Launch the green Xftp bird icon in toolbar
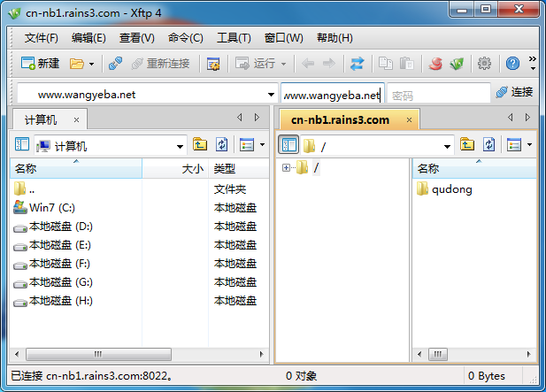Screen dimensions: 546x392 click(x=458, y=64)
